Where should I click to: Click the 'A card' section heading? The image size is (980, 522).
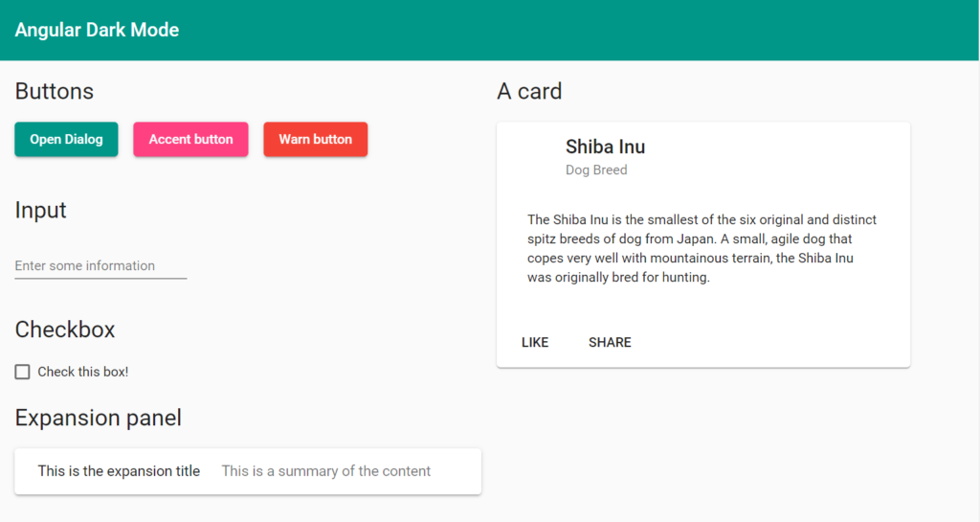coord(529,91)
